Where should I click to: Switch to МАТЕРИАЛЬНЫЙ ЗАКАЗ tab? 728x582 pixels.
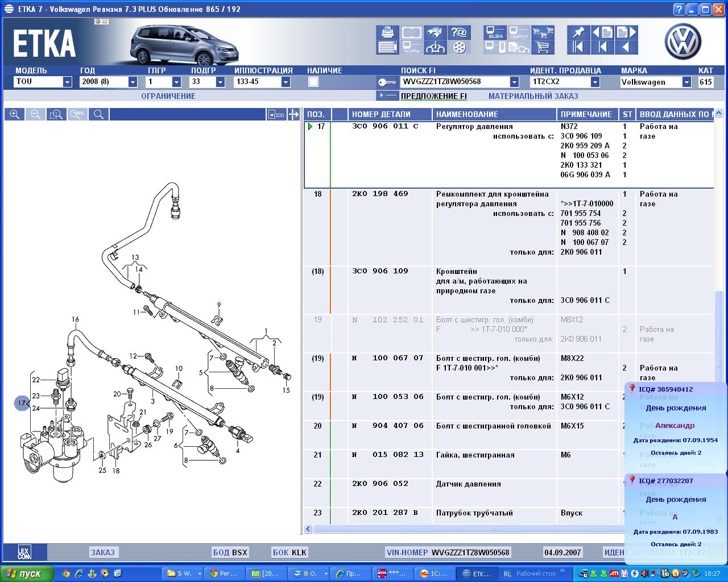(x=533, y=96)
